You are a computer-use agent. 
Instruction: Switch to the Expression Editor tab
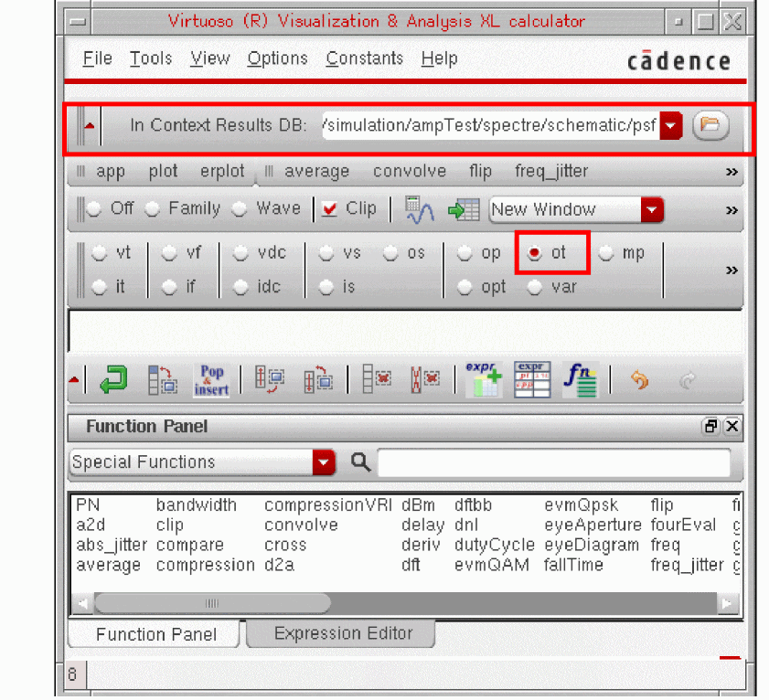pyautogui.click(x=341, y=633)
